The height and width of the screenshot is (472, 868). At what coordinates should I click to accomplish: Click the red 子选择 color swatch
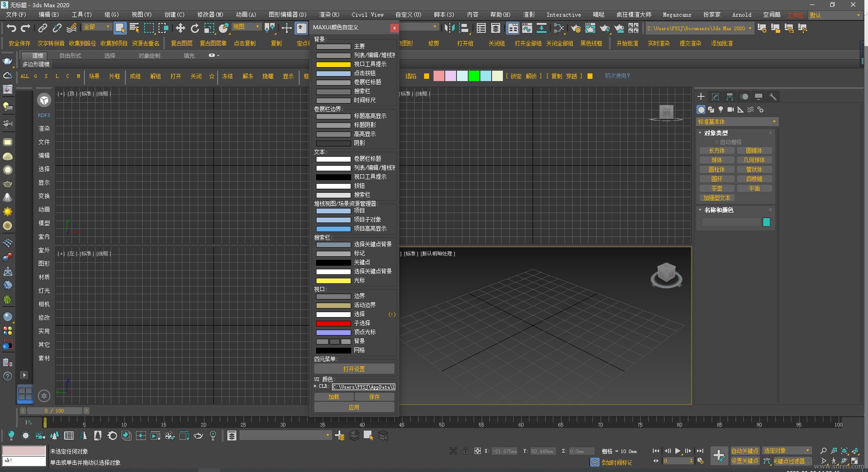click(333, 323)
